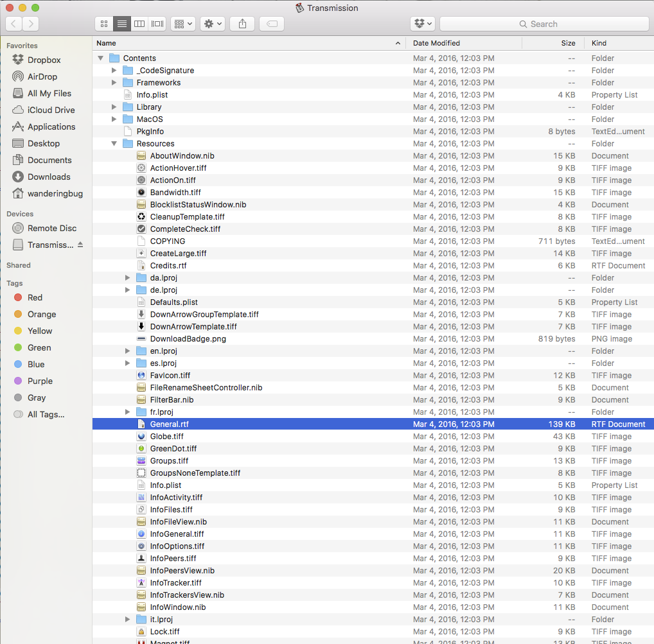Open the Arrange items dropdown

[x=183, y=24]
